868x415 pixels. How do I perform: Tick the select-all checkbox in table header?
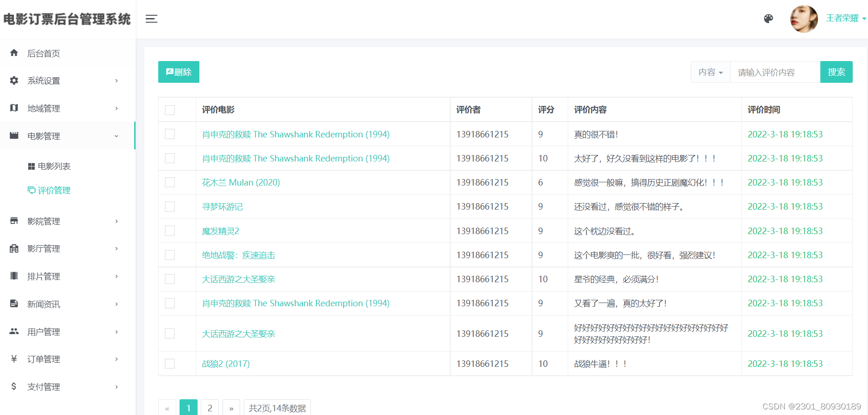point(170,110)
